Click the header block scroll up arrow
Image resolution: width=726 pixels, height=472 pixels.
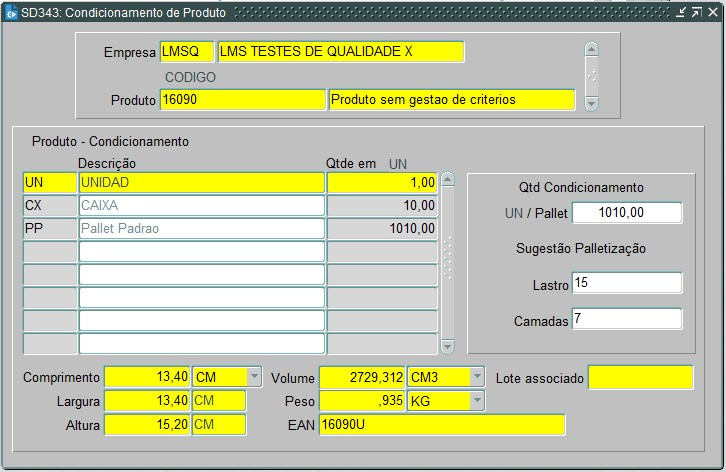coord(592,49)
